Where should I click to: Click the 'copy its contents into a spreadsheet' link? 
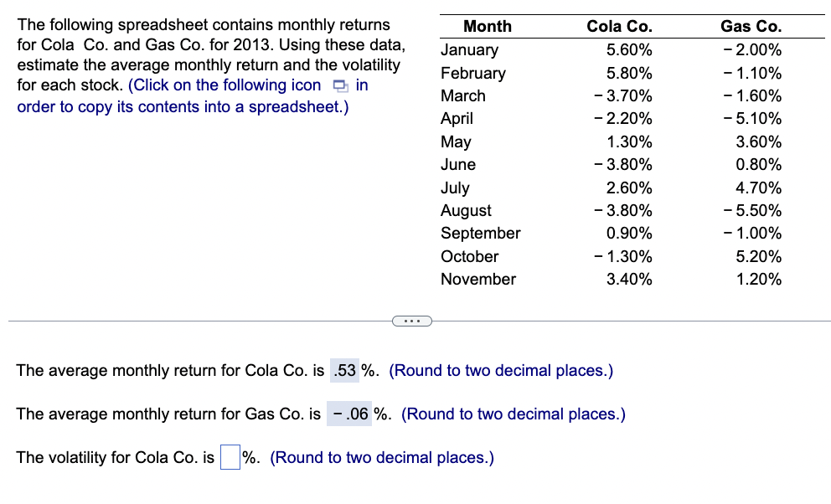(183, 107)
